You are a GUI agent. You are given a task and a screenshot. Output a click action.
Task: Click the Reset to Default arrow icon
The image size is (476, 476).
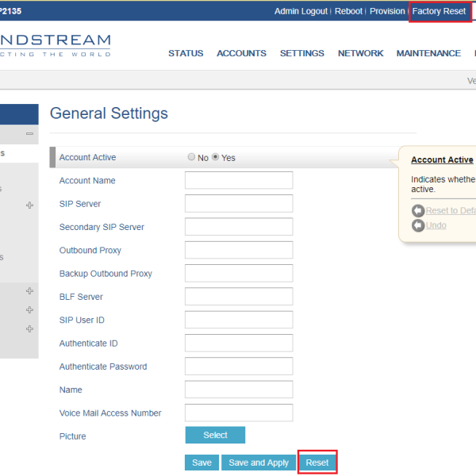(x=418, y=211)
